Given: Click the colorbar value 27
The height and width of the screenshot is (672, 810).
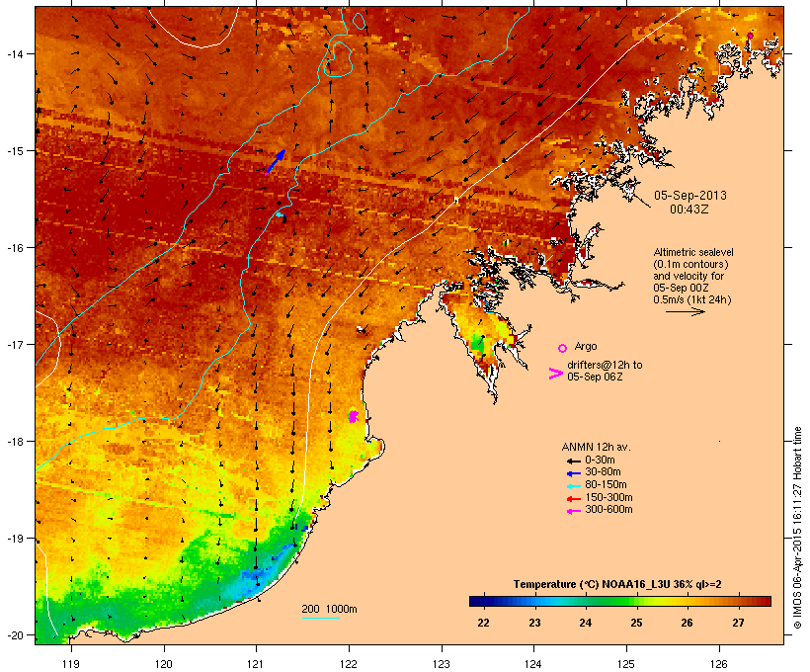Looking at the screenshot, I should pos(738,623).
